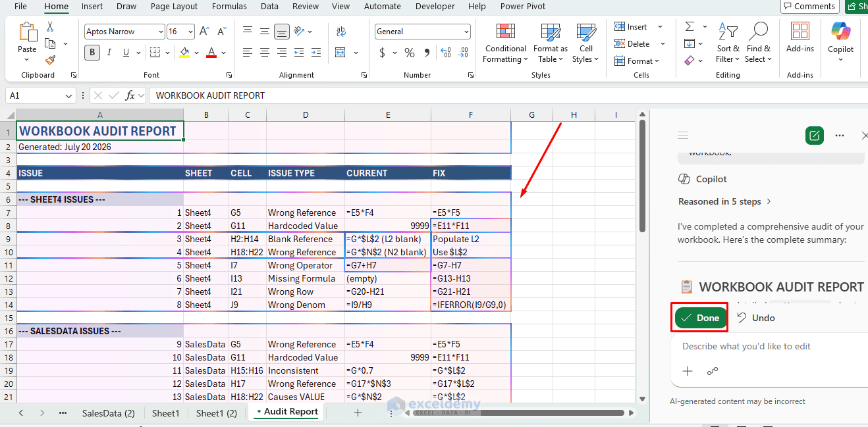Choose the yellow Fill Color swatch
This screenshot has height=427, width=868.
point(184,53)
